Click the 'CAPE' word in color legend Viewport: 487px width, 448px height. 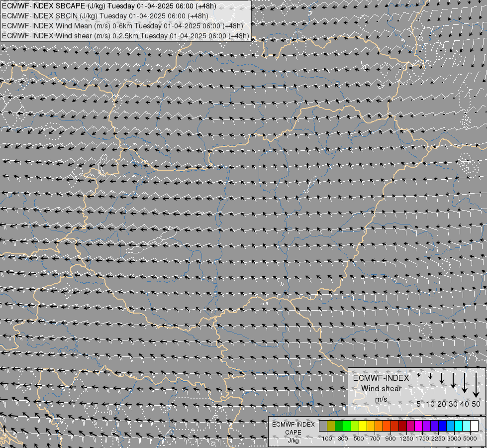coord(293,432)
